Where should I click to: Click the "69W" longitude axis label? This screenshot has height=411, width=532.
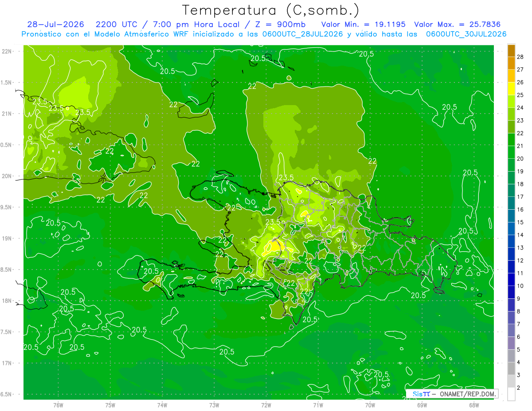(422, 405)
